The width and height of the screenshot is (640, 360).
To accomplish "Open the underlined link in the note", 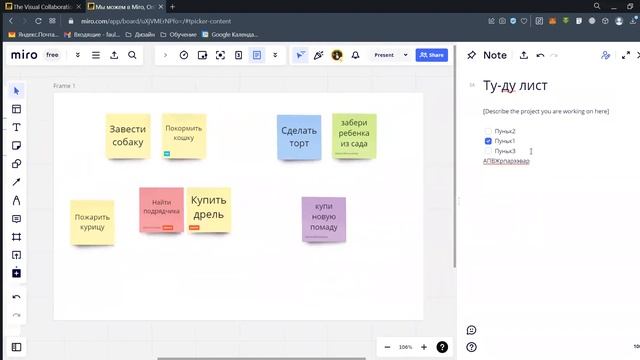I will point(506,161).
